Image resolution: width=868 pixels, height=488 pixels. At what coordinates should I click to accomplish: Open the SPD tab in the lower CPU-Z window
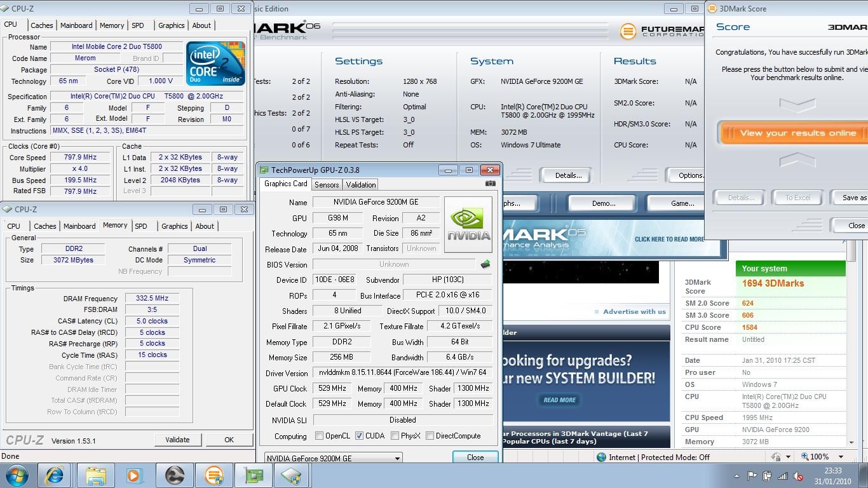[141, 226]
